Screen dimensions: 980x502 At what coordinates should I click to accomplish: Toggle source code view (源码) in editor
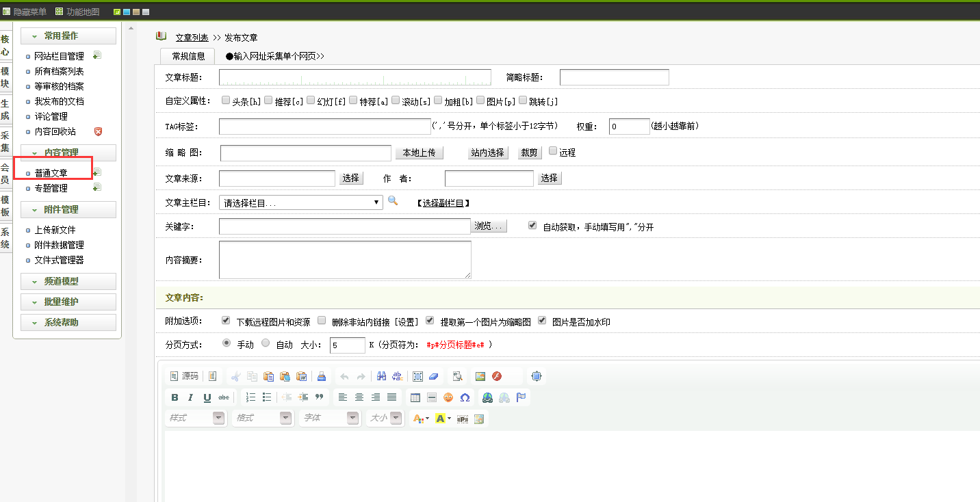[x=184, y=376]
